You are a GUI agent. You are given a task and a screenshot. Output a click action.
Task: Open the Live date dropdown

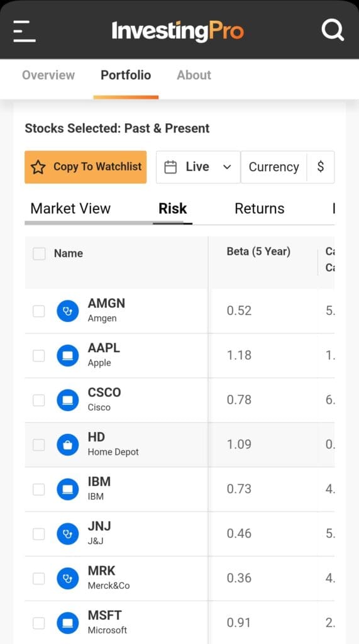point(198,167)
